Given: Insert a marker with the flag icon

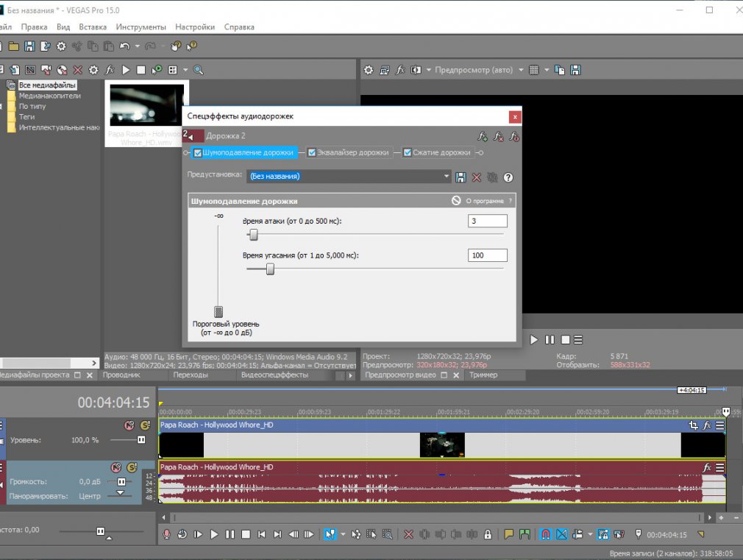Looking at the screenshot, I should click(508, 534).
